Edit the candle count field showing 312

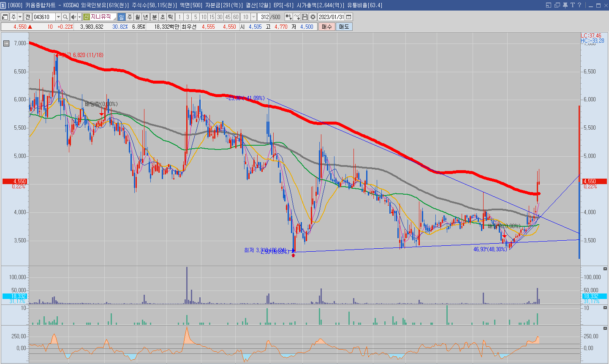[264, 17]
